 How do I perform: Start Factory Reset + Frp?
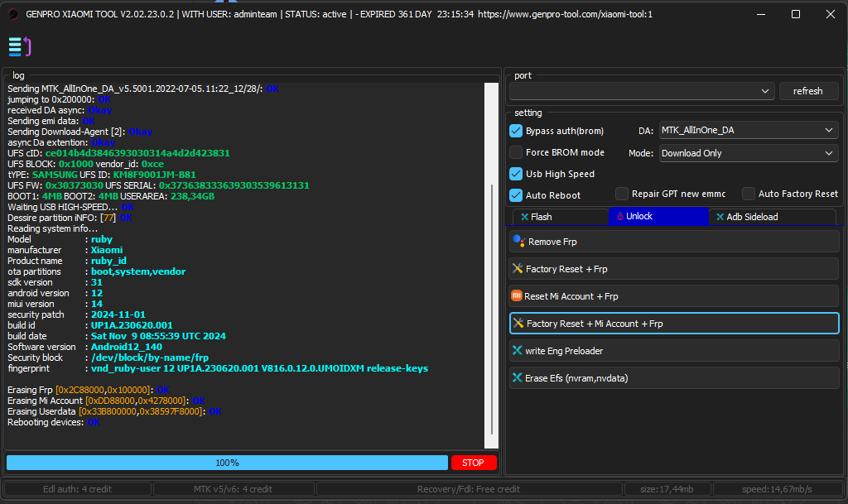pos(674,268)
